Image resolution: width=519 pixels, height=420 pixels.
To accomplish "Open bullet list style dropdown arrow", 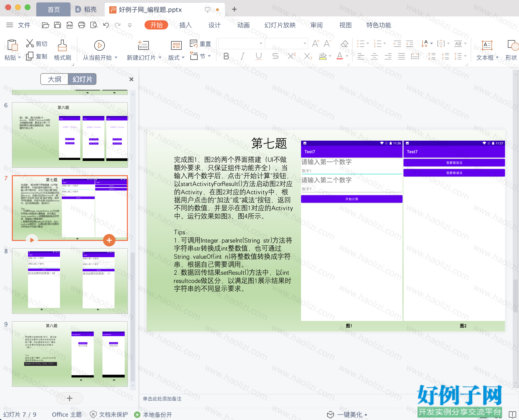I will tap(368, 43).
